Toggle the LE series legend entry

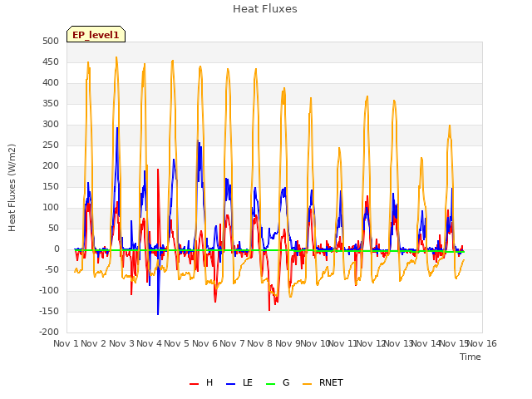point(239,382)
